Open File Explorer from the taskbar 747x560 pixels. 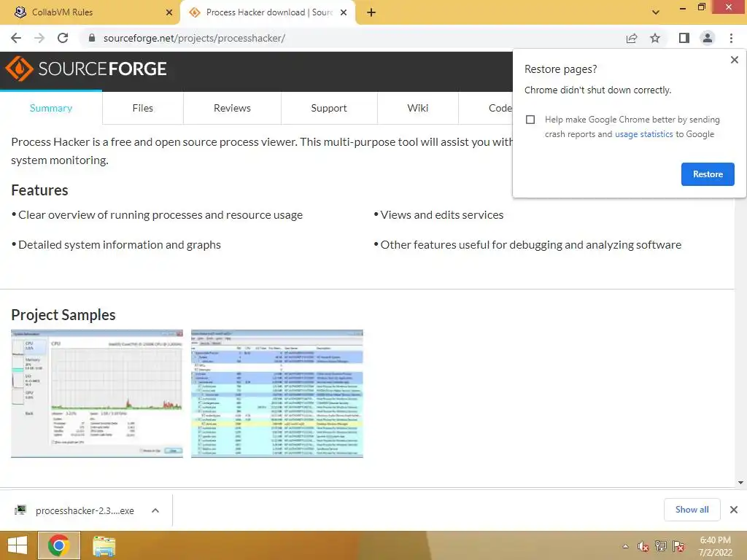[x=104, y=545]
